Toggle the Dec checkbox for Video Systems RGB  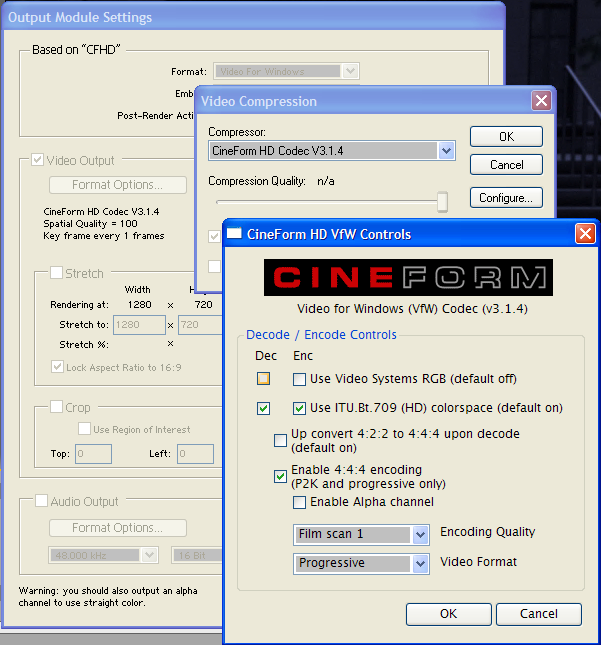[263, 379]
